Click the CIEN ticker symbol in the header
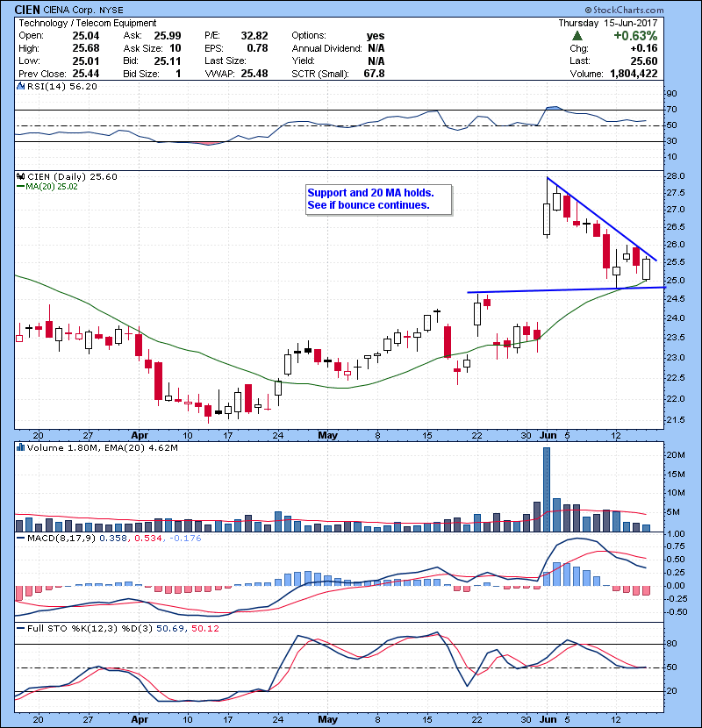 coord(27,10)
